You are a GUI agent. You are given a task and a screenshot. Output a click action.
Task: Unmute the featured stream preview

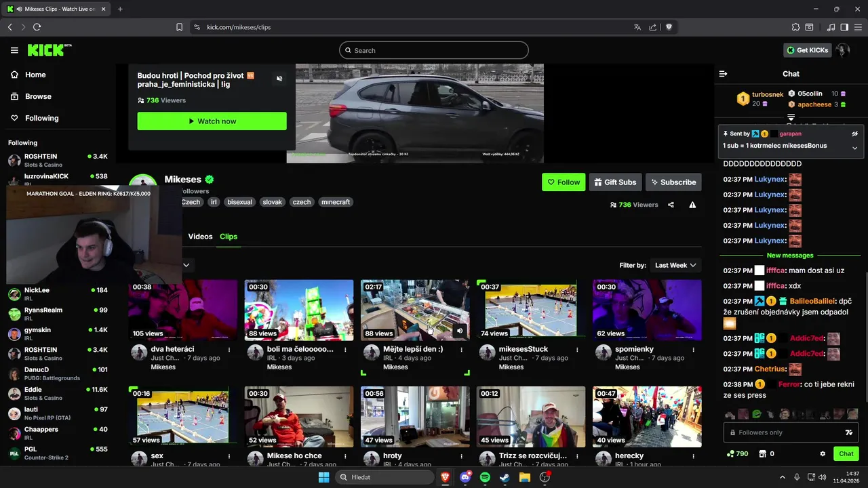click(279, 79)
